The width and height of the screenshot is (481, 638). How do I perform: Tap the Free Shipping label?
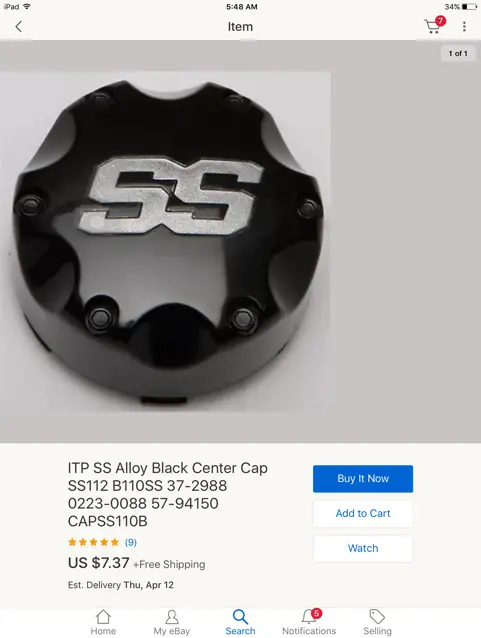pos(169,564)
